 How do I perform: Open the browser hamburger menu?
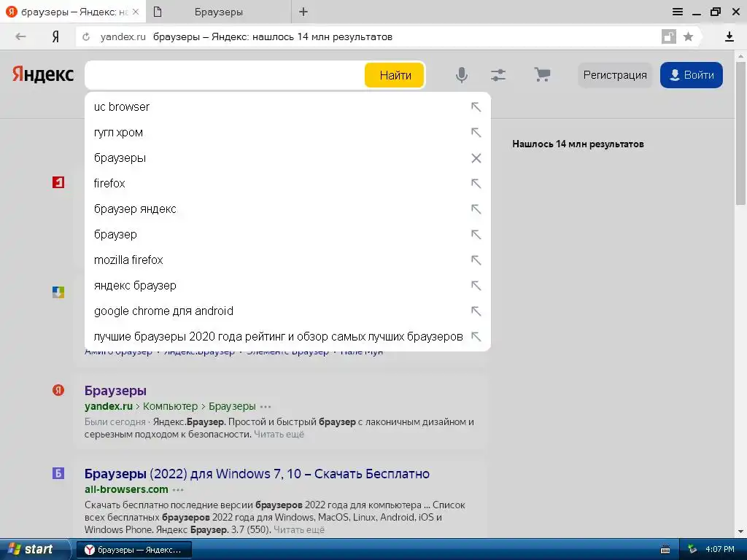coord(678,12)
